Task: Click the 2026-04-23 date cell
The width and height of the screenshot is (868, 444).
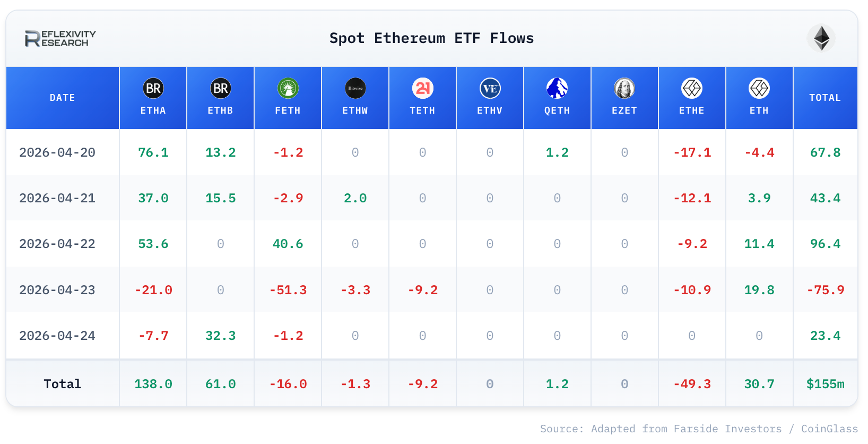Action: pyautogui.click(x=57, y=290)
